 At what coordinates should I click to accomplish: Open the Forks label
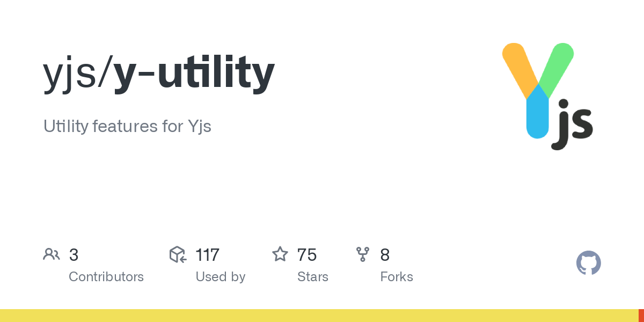pyautogui.click(x=397, y=277)
